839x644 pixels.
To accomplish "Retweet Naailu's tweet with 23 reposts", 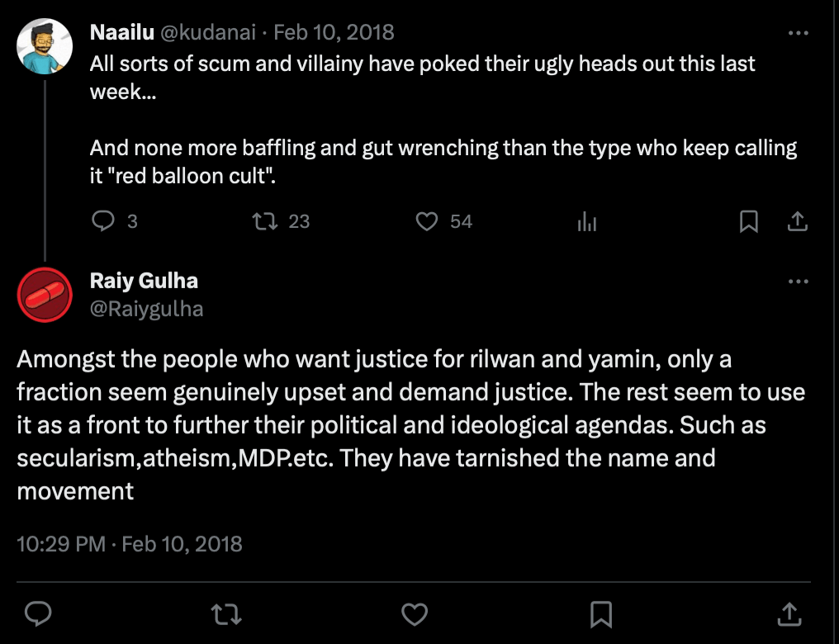I will (263, 221).
